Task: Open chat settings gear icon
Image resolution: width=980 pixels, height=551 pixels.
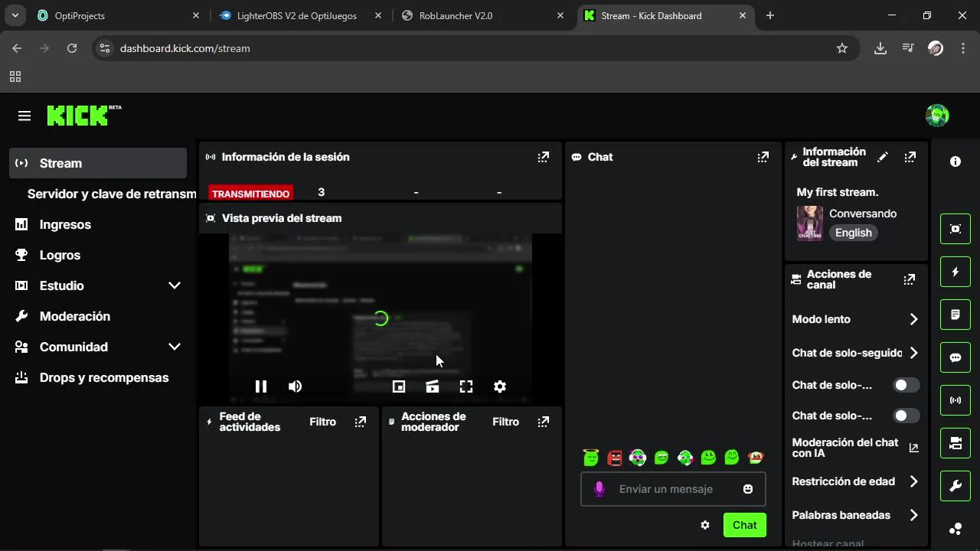Action: (x=705, y=525)
